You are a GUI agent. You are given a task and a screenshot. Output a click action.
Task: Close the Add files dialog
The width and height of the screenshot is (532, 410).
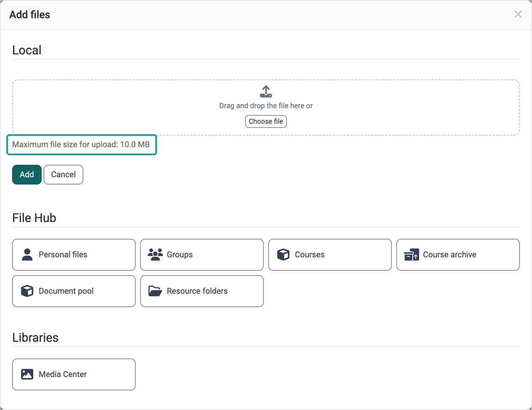click(x=518, y=14)
